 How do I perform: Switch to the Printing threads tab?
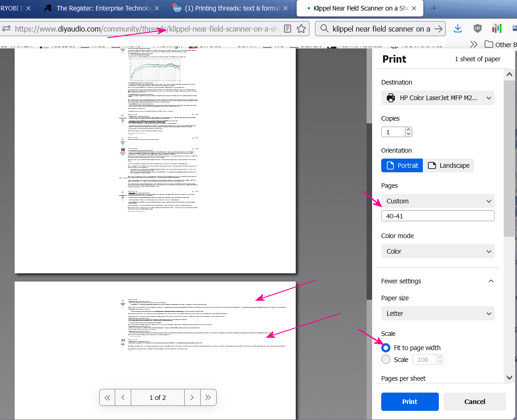click(x=229, y=8)
